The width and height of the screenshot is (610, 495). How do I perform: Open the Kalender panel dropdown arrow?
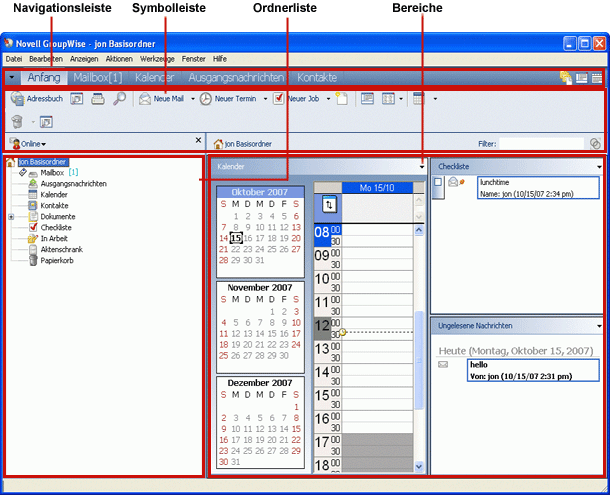(422, 167)
